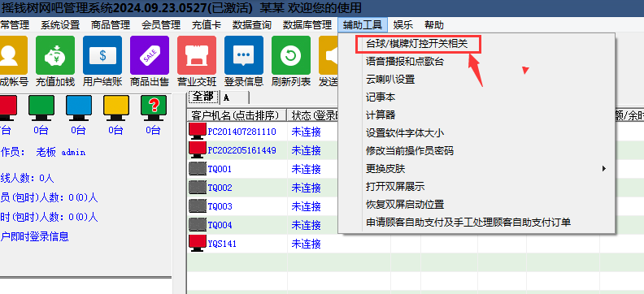Image resolution: width=644 pixels, height=294 pixels.
Task: Select the YQS141 client name
Action: (222, 244)
